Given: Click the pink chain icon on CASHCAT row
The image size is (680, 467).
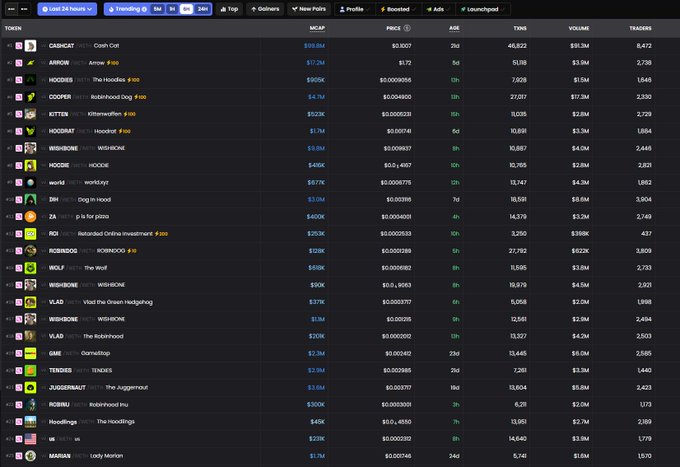Looking at the screenshot, I should coord(19,46).
